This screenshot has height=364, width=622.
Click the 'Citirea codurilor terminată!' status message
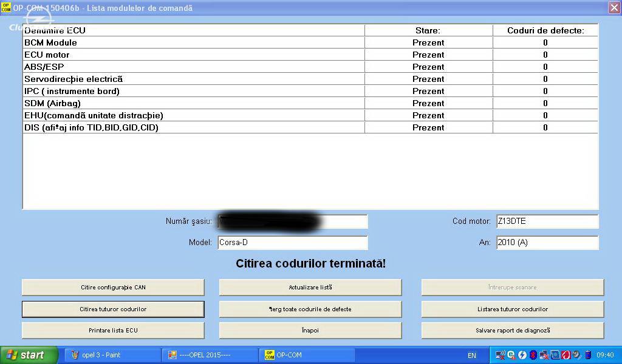point(310,264)
